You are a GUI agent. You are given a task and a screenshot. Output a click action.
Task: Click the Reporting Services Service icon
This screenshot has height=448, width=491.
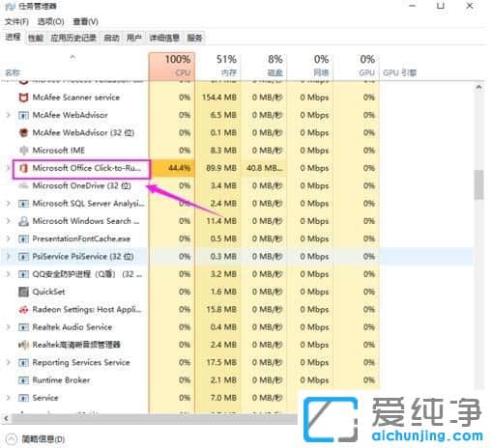tap(23, 363)
